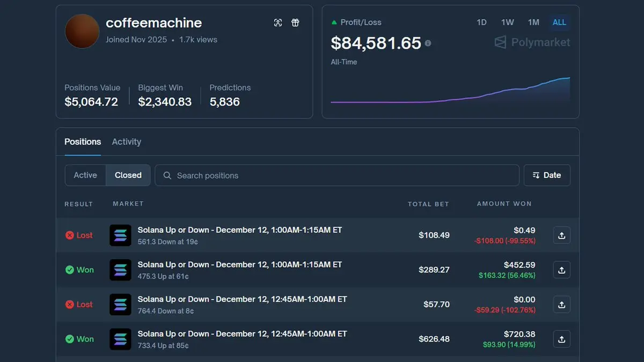
Task: Click the $5,064.72 Positions Value
Action: pos(91,102)
